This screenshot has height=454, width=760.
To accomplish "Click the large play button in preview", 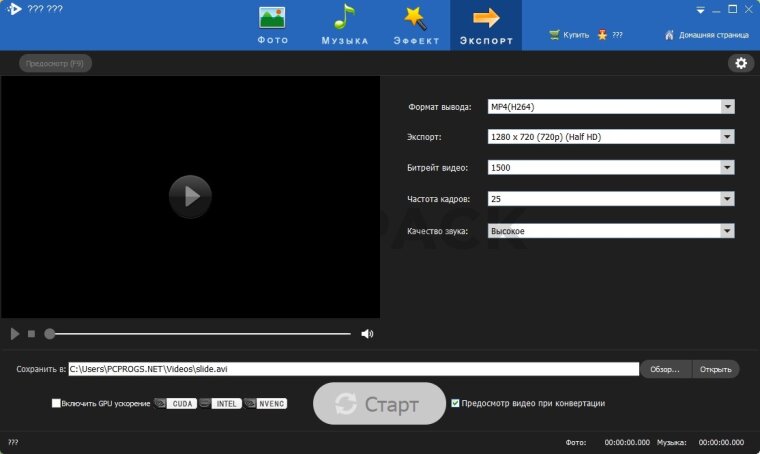I will click(190, 197).
